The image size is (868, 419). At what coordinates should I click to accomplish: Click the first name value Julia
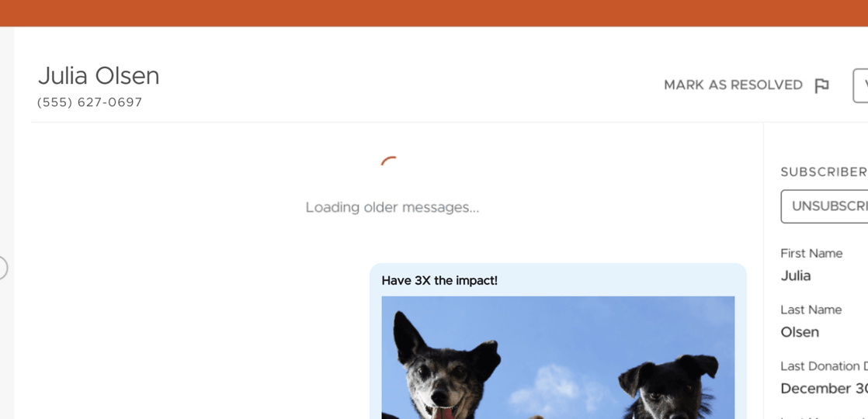coord(796,275)
